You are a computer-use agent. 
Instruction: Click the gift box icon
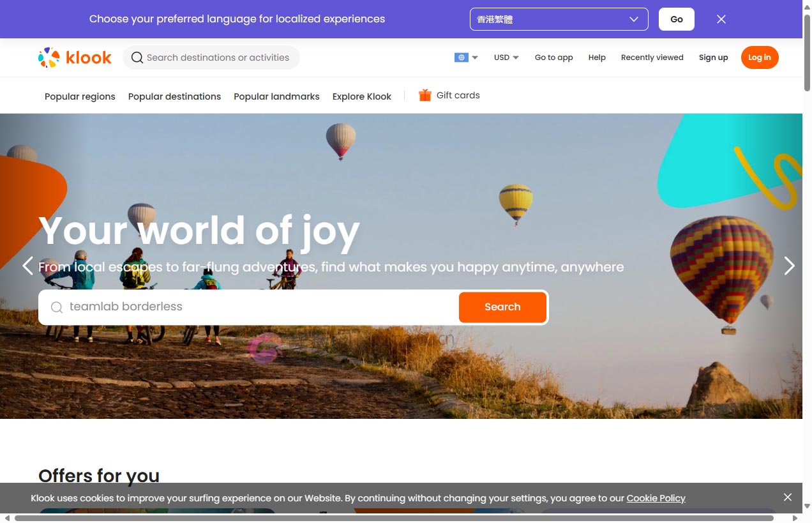tap(425, 95)
